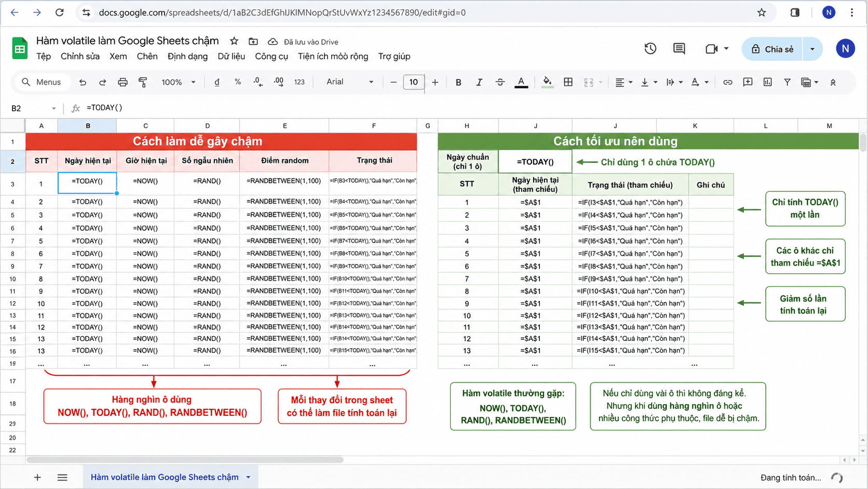Insert a comment from toolbar
This screenshot has width=868, height=489.
pyautogui.click(x=748, y=82)
